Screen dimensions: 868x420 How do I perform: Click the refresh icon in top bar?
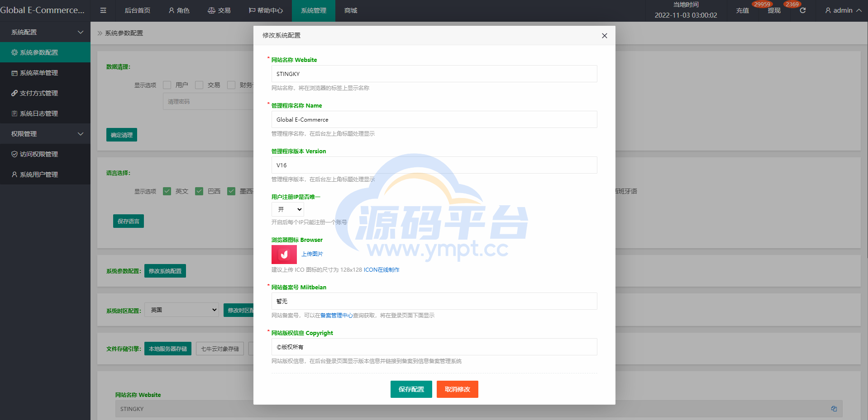pos(802,10)
